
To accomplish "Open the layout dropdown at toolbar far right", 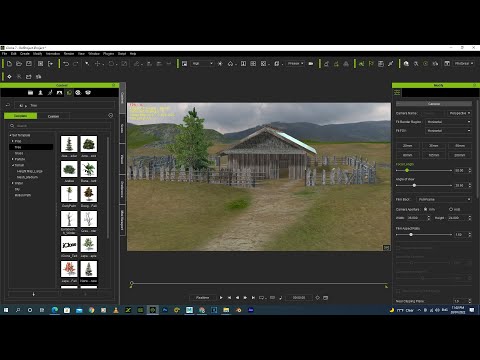I will (x=464, y=64).
